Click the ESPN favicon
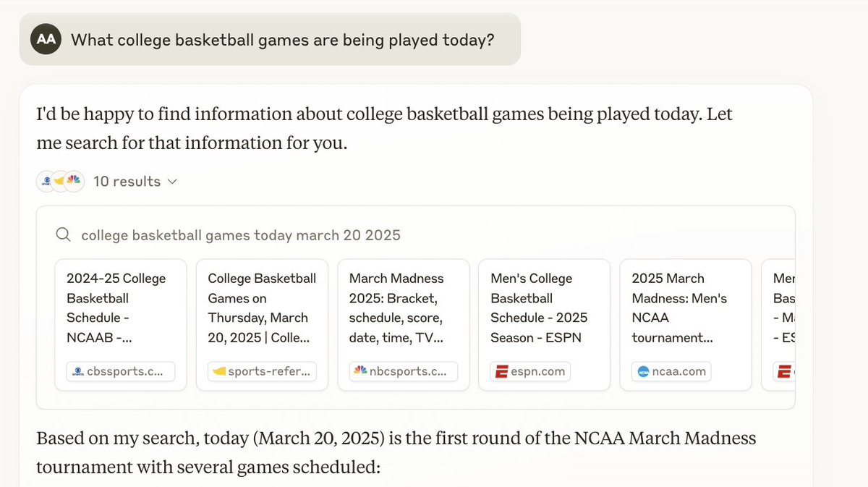This screenshot has height=487, width=868. [x=501, y=372]
